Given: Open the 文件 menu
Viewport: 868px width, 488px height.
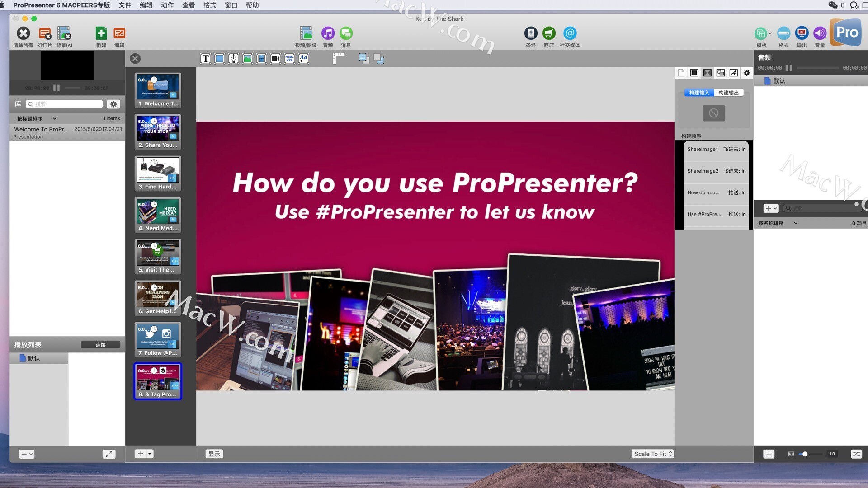Looking at the screenshot, I should (125, 5).
